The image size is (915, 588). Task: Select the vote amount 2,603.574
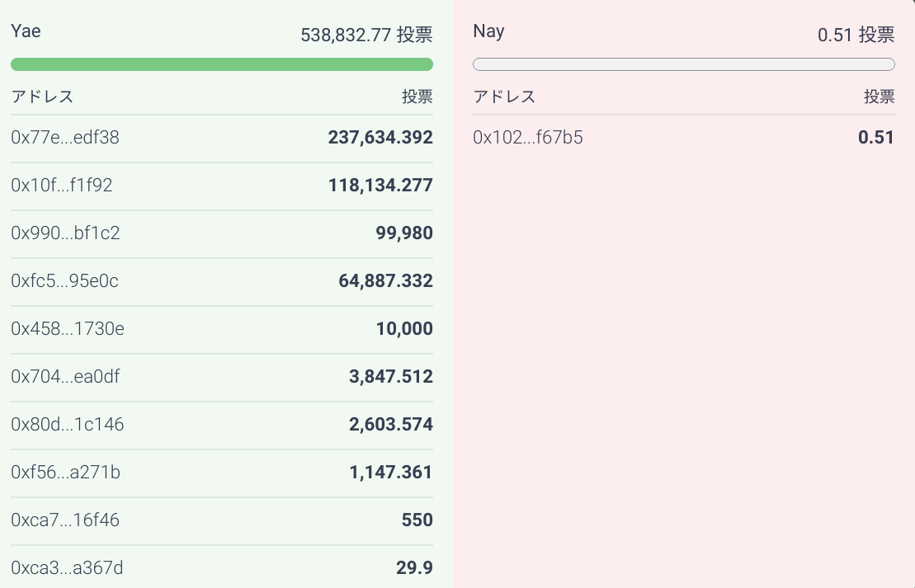coord(391,424)
